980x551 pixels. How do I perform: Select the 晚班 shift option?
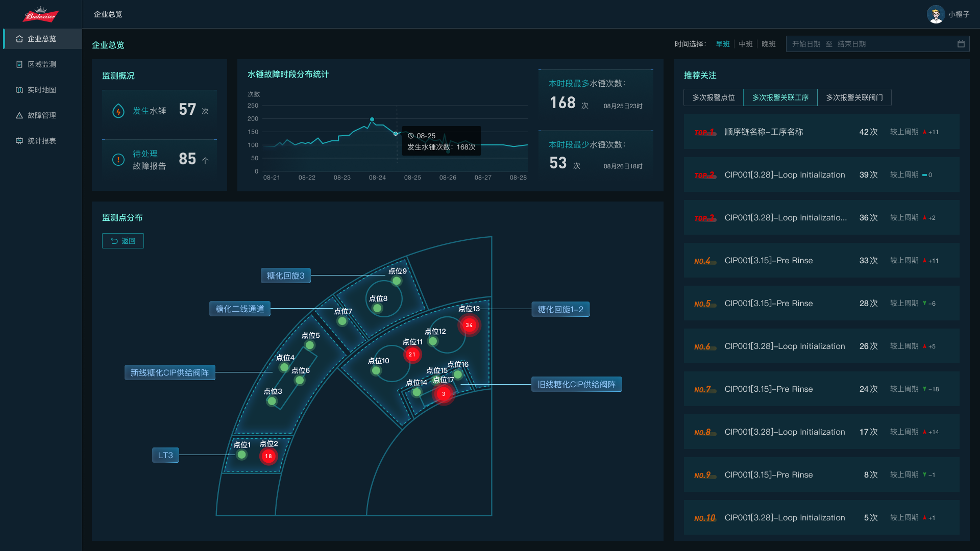pos(768,44)
